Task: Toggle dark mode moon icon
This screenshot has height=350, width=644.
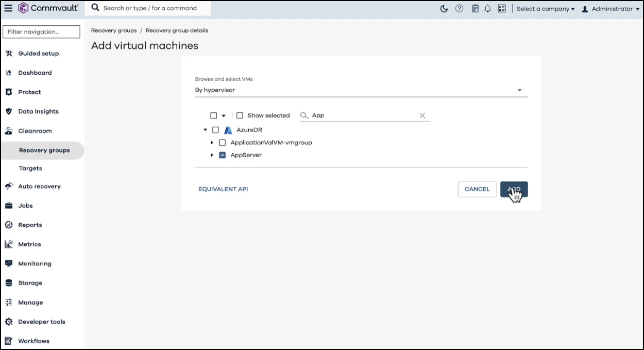Action: 444,9
